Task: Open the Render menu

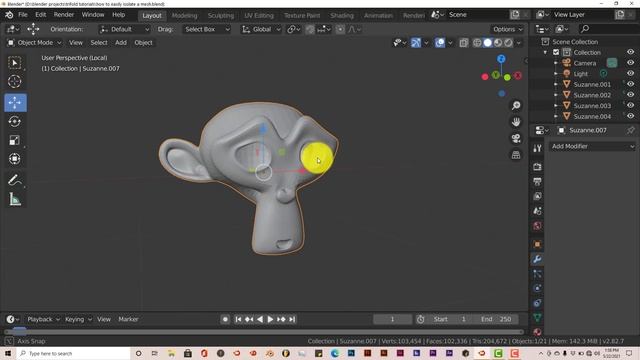Action: (64, 15)
